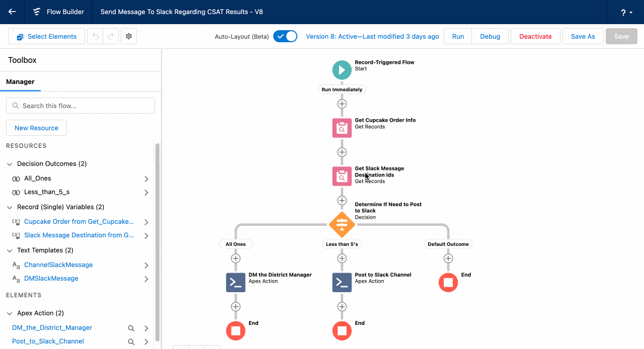Toggle the Auto-Layout (Beta) switch

[285, 36]
